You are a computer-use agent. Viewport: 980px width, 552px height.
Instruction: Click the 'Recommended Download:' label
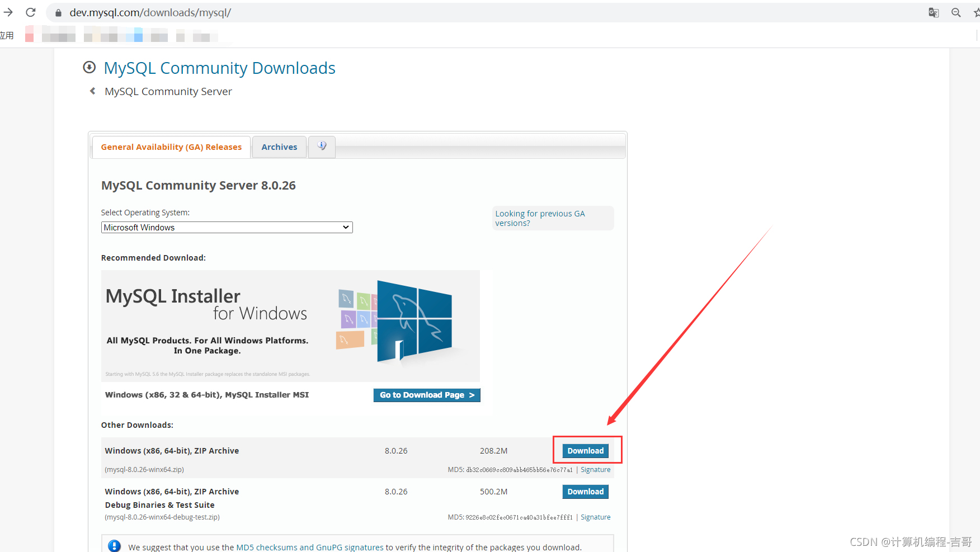click(153, 258)
